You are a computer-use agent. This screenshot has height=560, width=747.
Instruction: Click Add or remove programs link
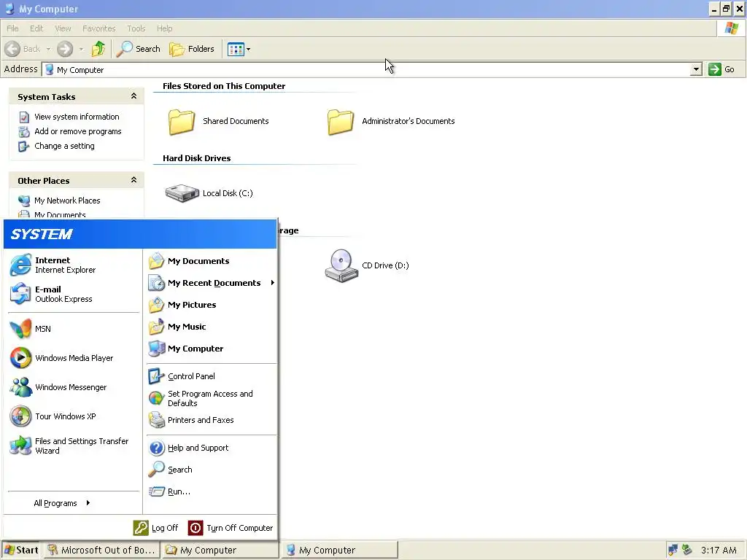[x=77, y=131]
